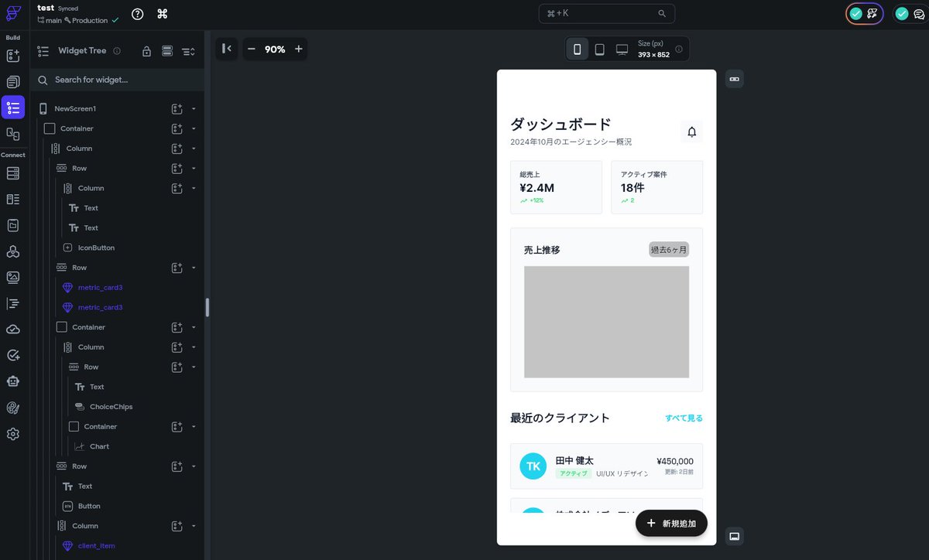
Task: Click the Search for widget field
Action: [118, 80]
